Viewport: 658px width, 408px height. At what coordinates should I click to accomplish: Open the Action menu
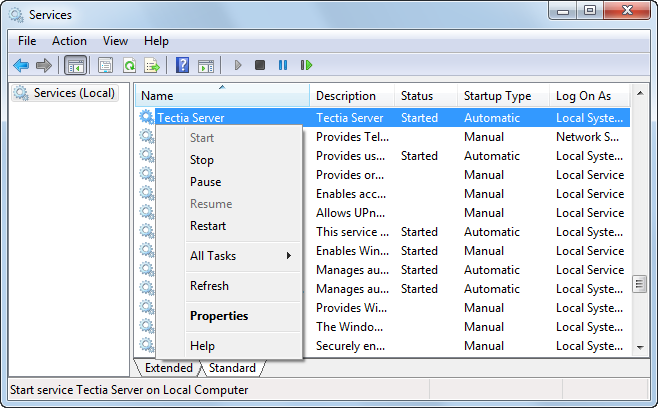pos(69,41)
